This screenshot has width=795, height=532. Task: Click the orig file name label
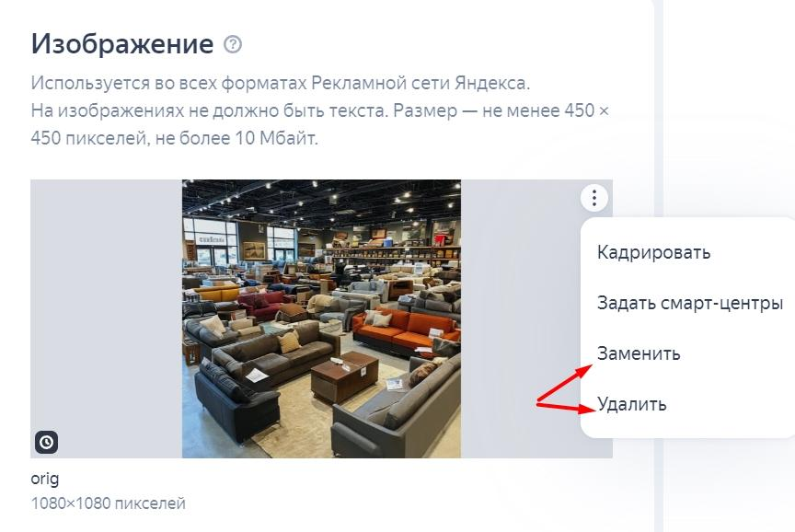(x=44, y=479)
